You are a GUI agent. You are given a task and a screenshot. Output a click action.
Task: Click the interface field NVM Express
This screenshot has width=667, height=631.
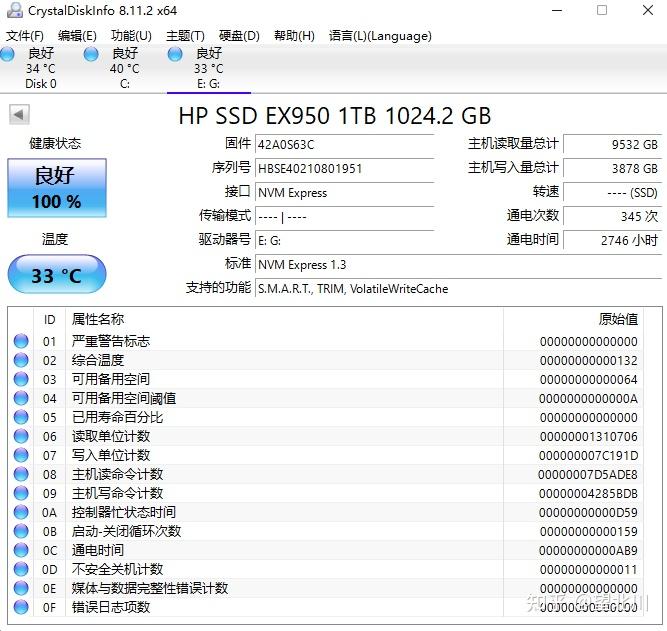pyautogui.click(x=344, y=193)
